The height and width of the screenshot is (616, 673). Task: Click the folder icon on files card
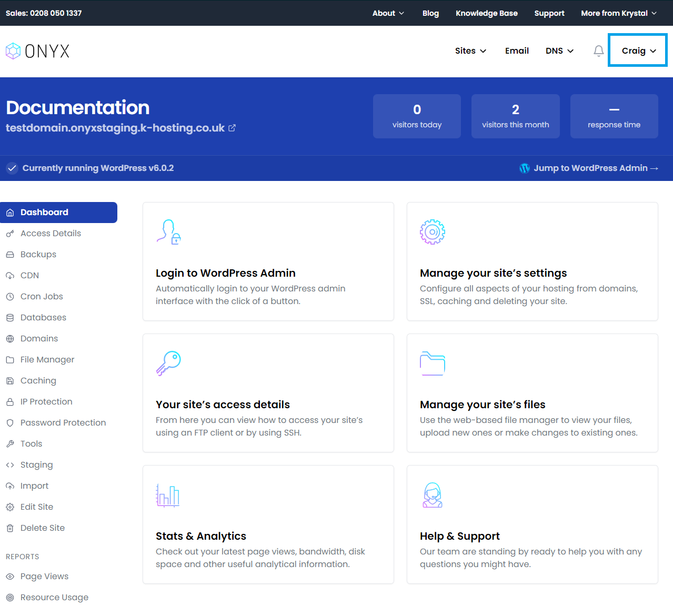click(x=433, y=363)
